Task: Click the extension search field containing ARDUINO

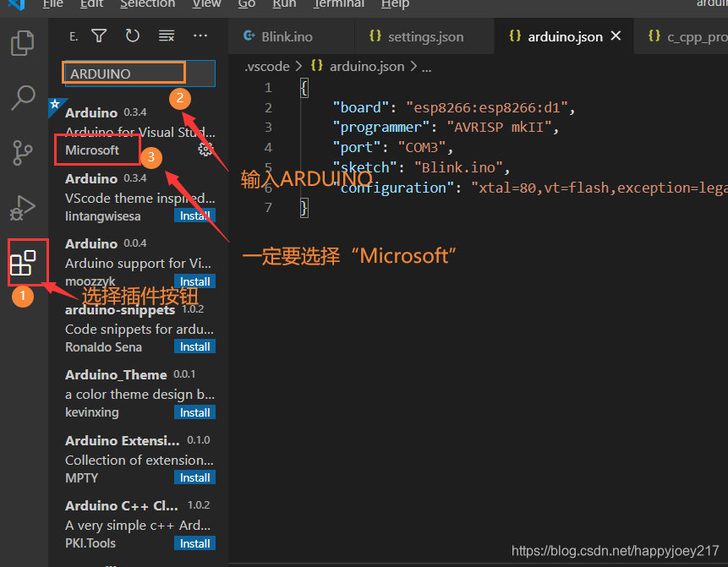Action: (x=140, y=74)
